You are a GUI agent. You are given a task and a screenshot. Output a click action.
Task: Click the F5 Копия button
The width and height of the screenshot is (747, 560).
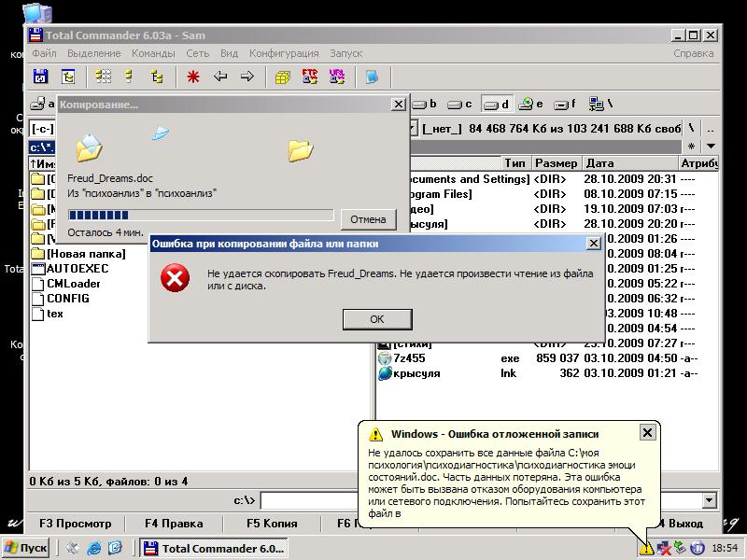click(x=272, y=524)
